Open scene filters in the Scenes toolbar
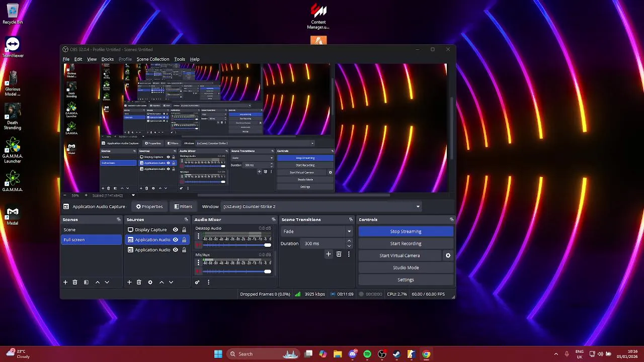Image resolution: width=644 pixels, height=362 pixels. 86,283
